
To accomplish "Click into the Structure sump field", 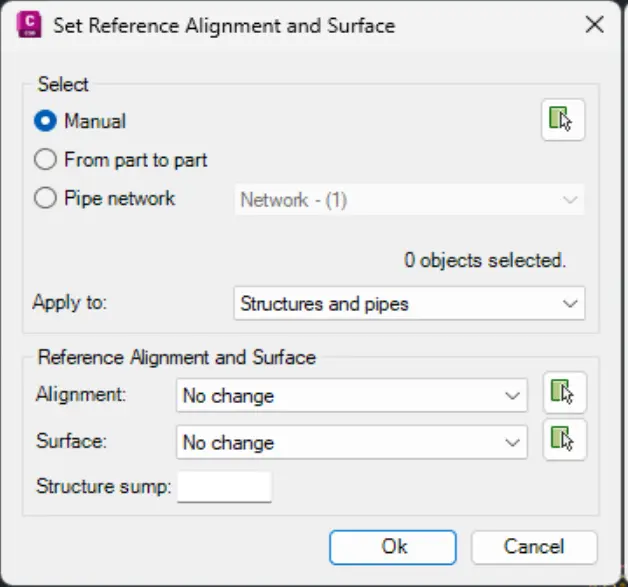I will pos(224,488).
